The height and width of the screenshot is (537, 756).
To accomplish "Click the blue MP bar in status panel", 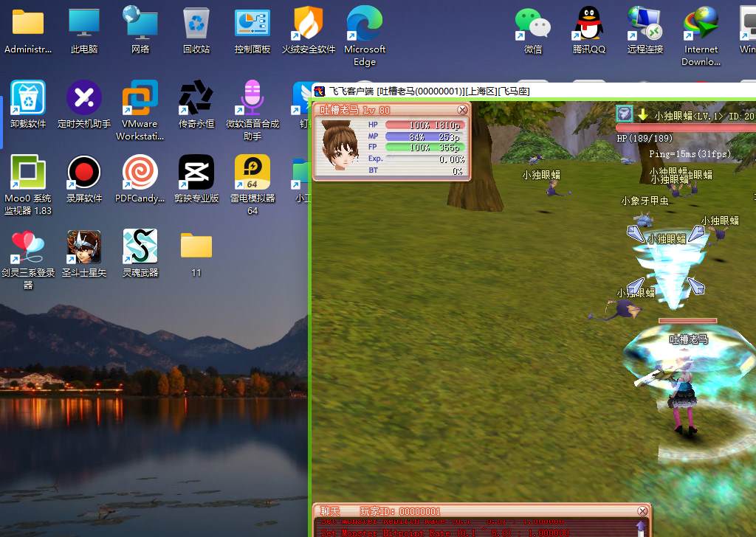I will [x=425, y=136].
